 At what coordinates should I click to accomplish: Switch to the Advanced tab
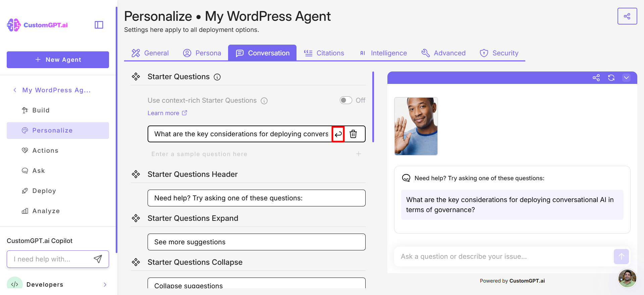pos(443,53)
